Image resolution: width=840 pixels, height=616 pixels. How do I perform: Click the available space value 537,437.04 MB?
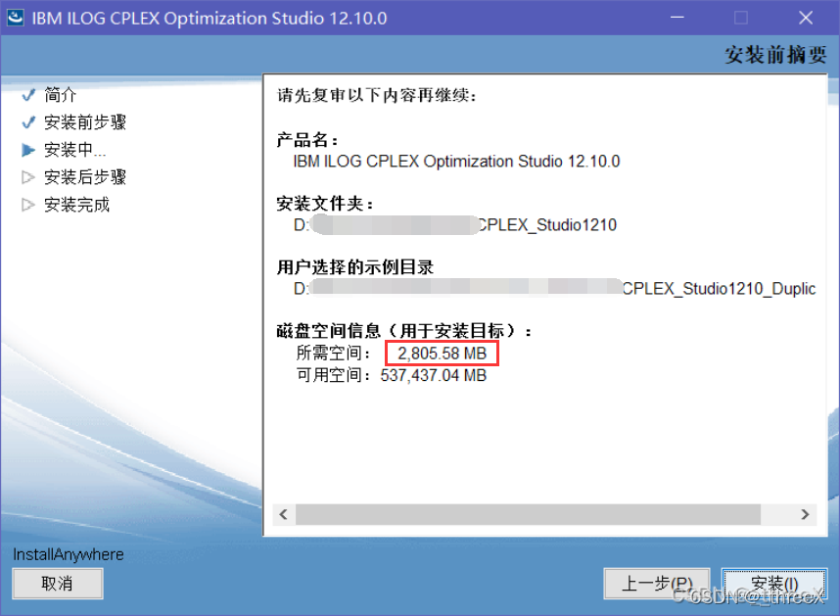pyautogui.click(x=434, y=375)
